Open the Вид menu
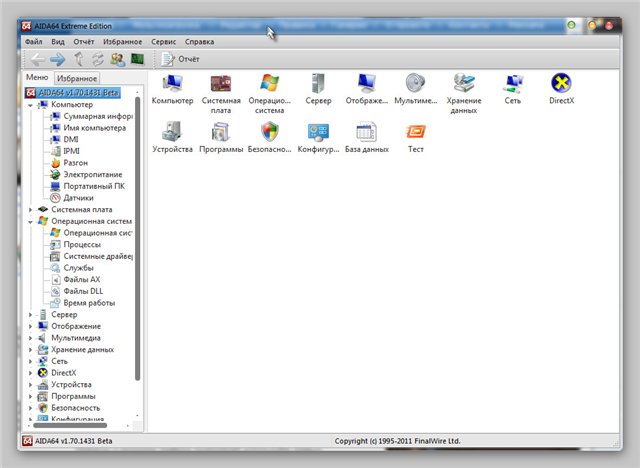The width and height of the screenshot is (640, 468). point(58,42)
